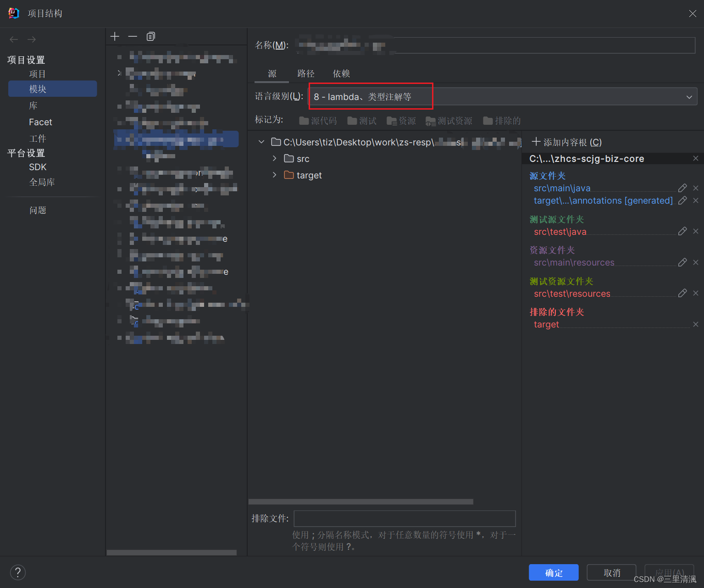Mark selection as 资源 (Resources)
Viewport: 704px width, 588px height.
click(x=401, y=121)
